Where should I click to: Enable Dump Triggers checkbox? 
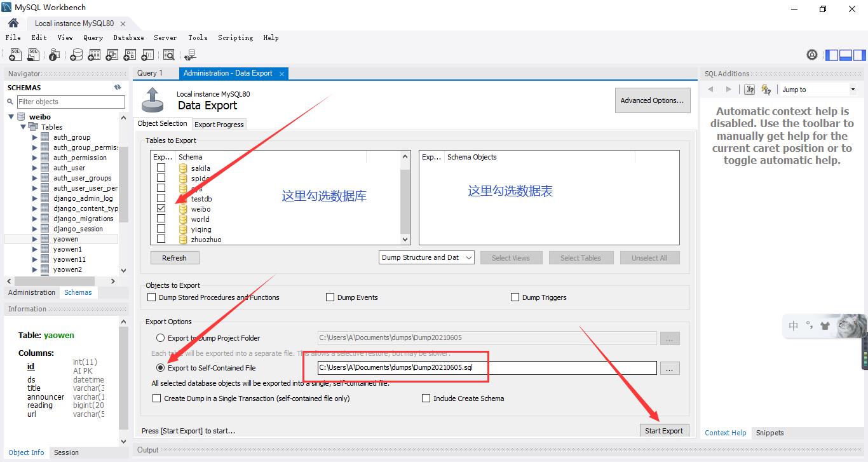pyautogui.click(x=515, y=297)
